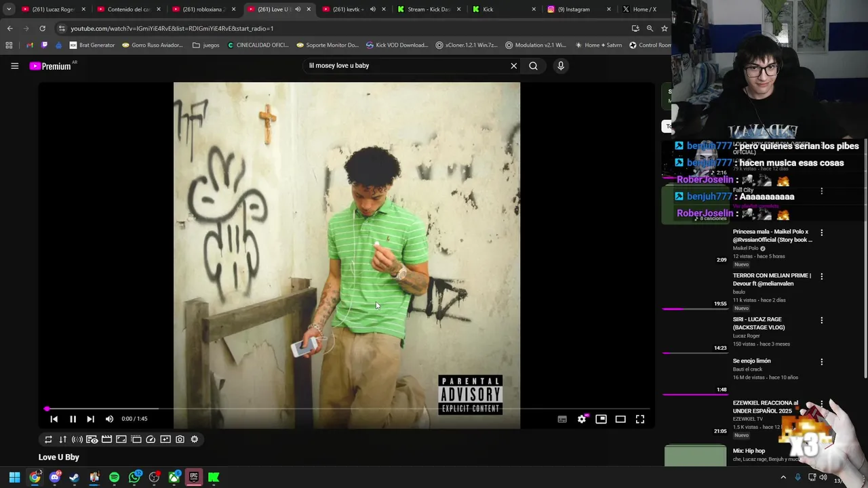Open the Windows Start menu
Image resolution: width=868 pixels, height=488 pixels.
(x=15, y=477)
